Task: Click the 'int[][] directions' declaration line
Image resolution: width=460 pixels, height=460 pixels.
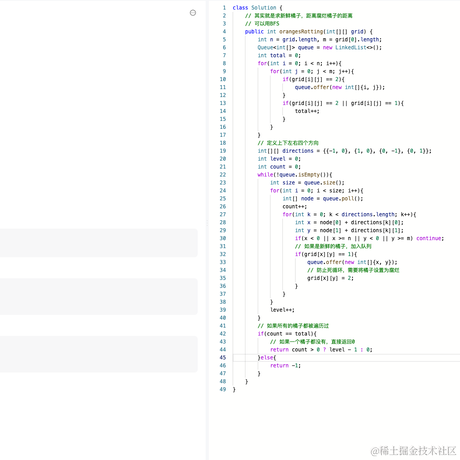Action: pos(344,151)
